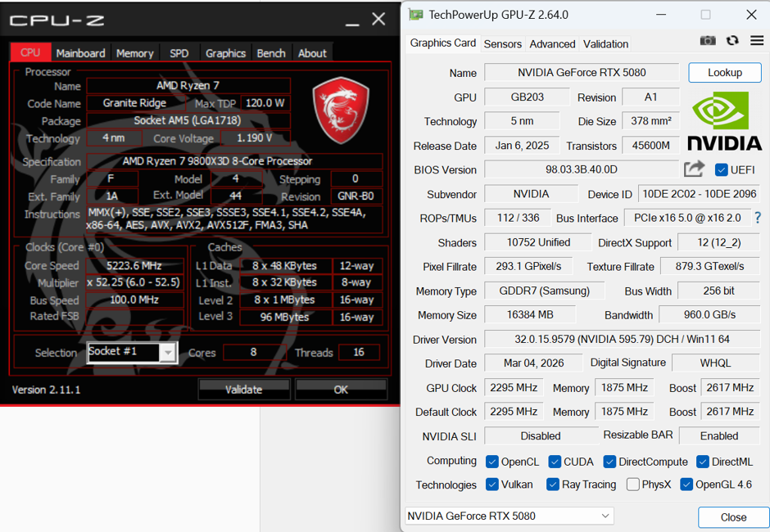Click the Digital Signature WHQL field
This screenshot has width=770, height=532.
[715, 363]
